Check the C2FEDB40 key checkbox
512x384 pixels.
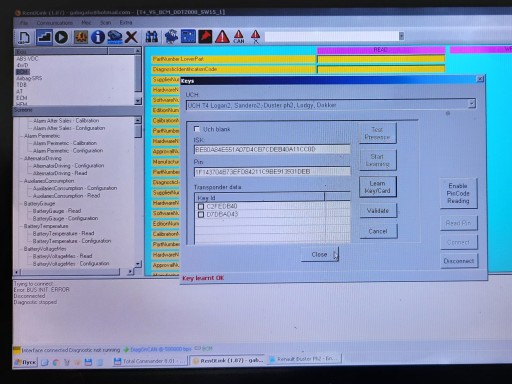pos(201,207)
